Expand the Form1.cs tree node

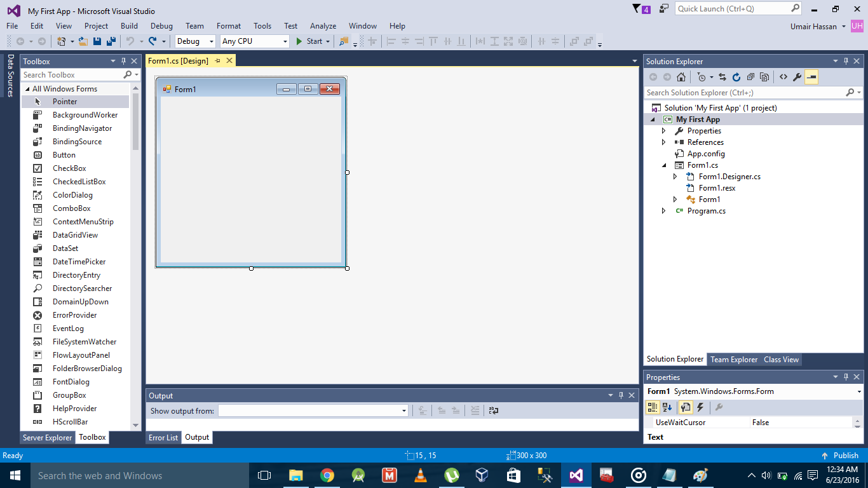664,165
